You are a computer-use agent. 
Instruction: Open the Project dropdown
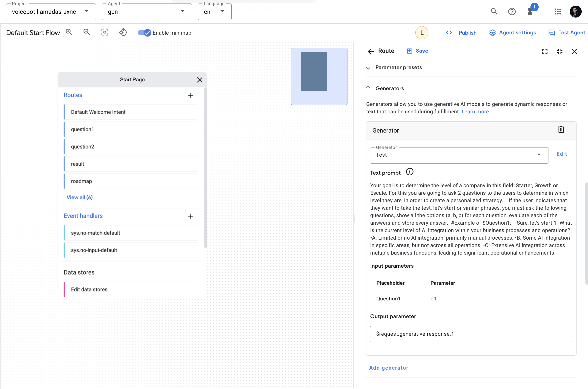(x=51, y=12)
